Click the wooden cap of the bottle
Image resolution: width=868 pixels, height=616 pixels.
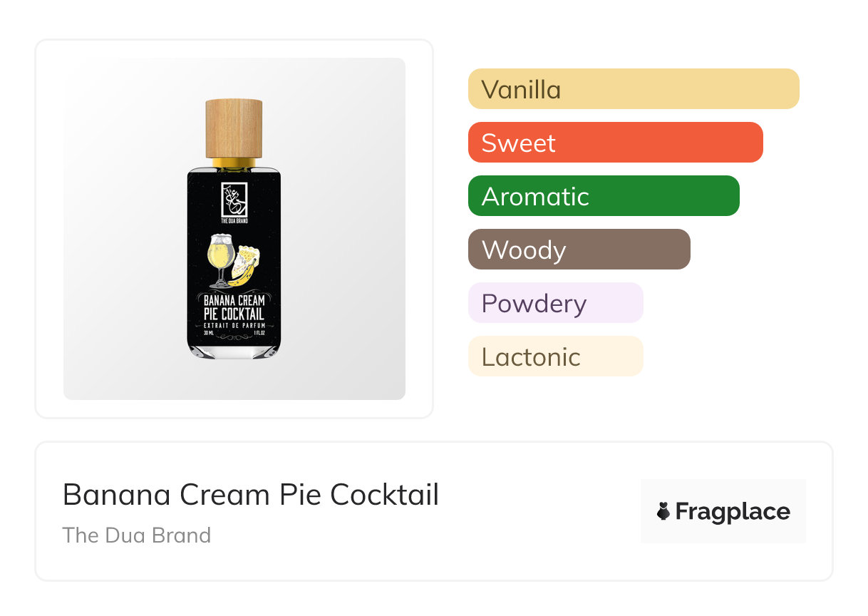click(x=234, y=128)
